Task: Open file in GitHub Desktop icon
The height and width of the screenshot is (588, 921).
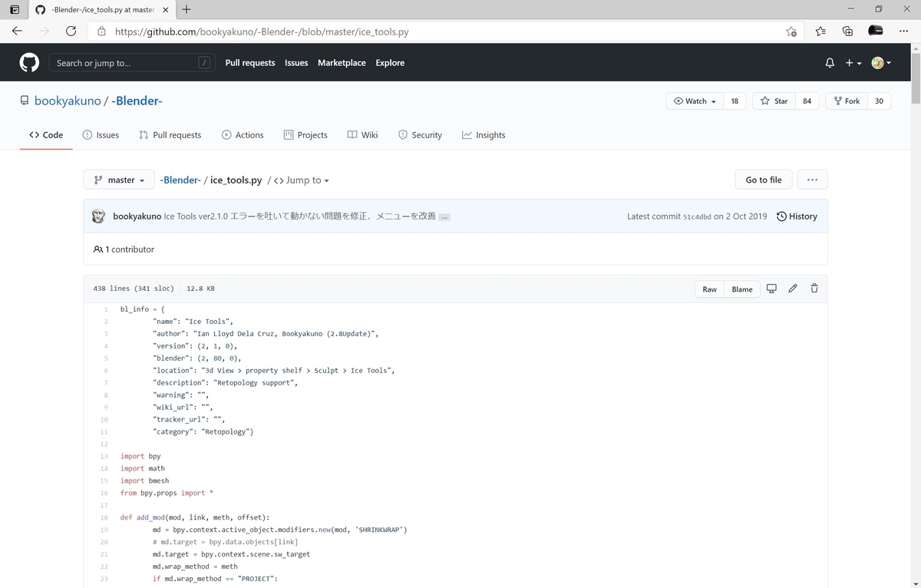Action: (771, 289)
